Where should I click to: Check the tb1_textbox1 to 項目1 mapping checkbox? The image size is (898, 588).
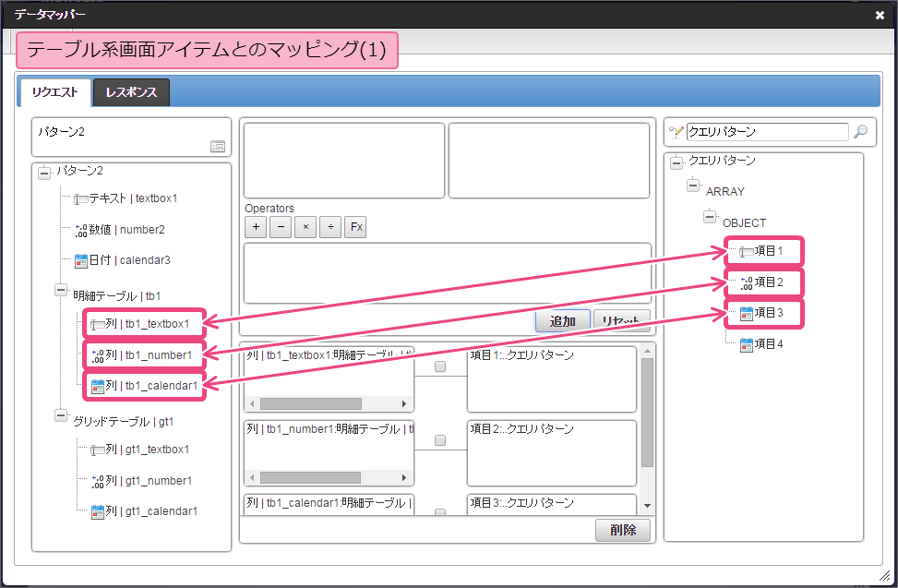(440, 366)
